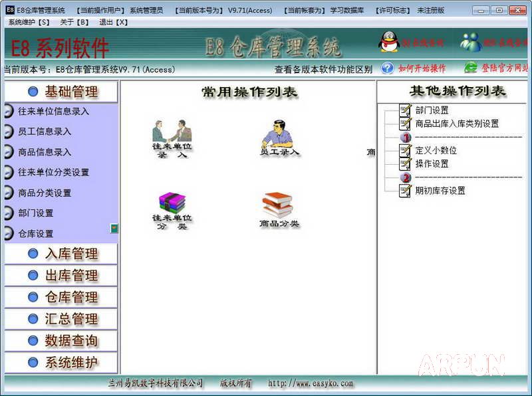Click the QQ online support red text
532x396 pixels.
click(423, 43)
